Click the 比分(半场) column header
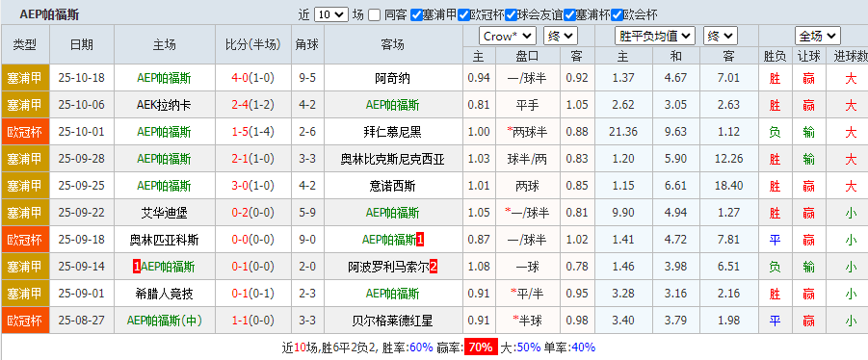868x360 pixels. tap(252, 44)
